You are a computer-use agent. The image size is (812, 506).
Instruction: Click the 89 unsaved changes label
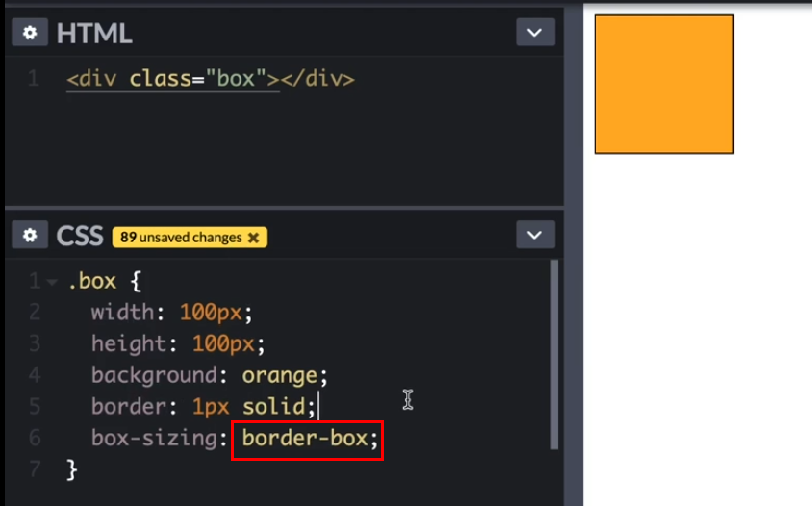pyautogui.click(x=181, y=238)
